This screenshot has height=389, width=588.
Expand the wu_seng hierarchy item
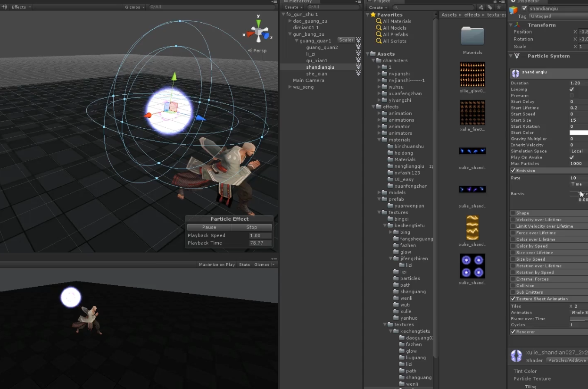coord(290,87)
